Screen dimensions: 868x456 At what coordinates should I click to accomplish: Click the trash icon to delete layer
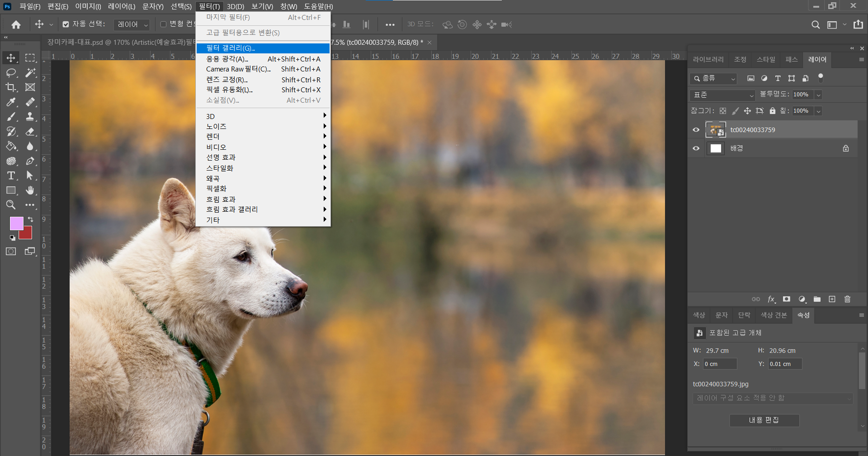(x=847, y=299)
